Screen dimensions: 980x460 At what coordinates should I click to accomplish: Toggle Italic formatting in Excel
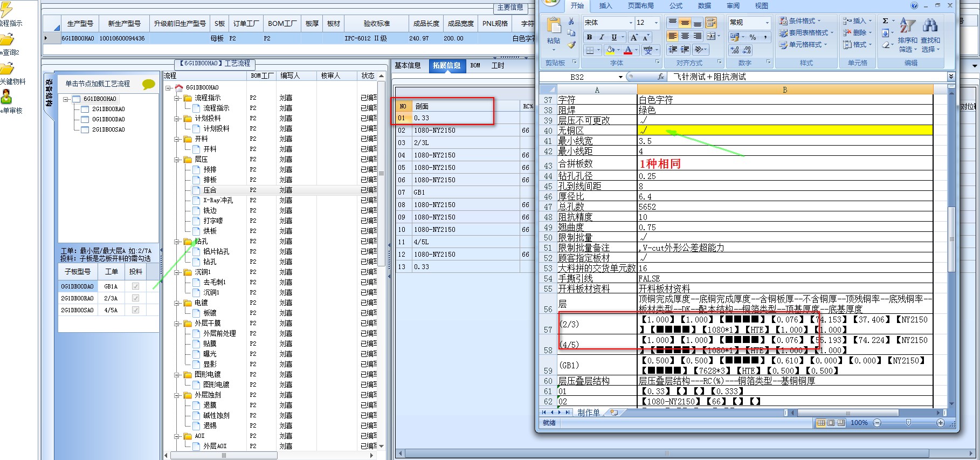602,37
